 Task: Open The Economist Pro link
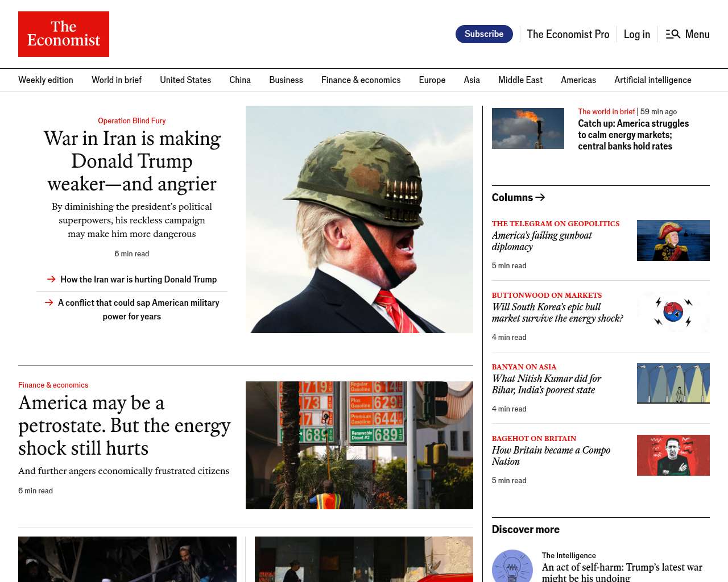pyautogui.click(x=568, y=34)
